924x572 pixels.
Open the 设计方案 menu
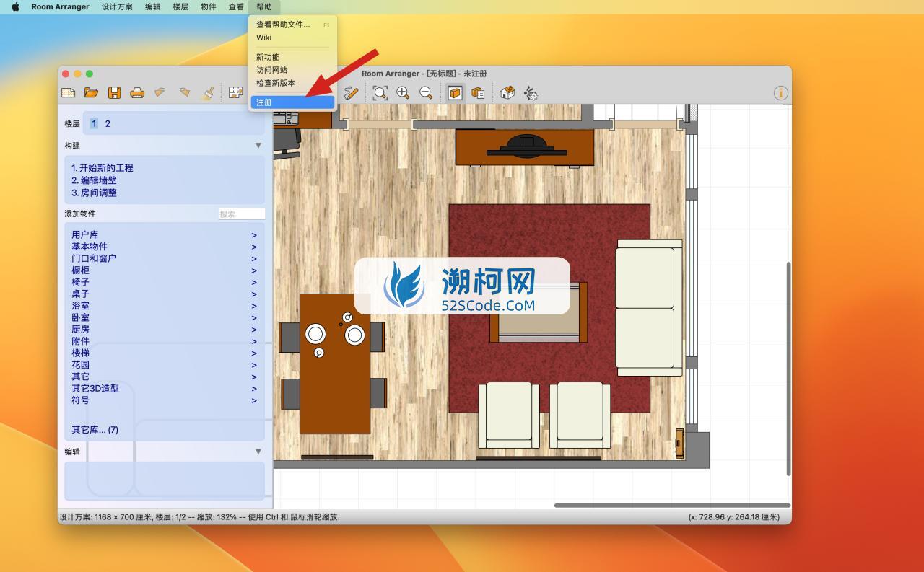[117, 6]
